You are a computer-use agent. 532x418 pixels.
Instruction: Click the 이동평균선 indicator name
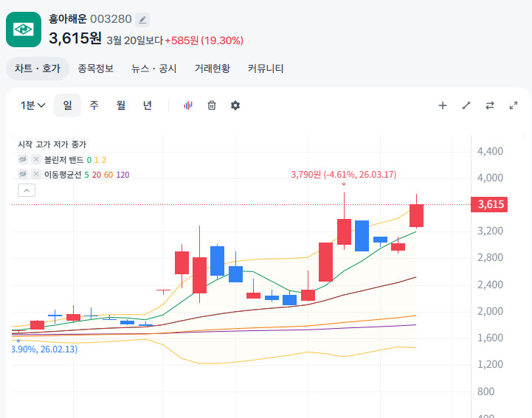[63, 175]
